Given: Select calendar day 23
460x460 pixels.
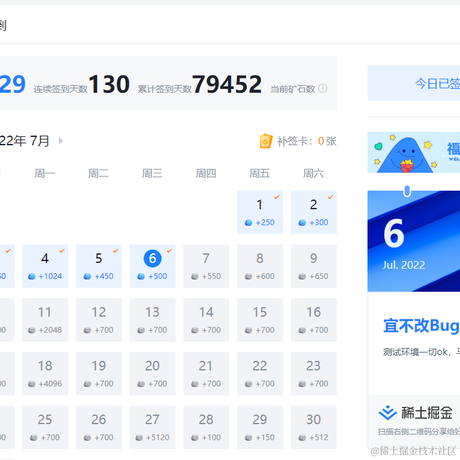Looking at the screenshot, I should (x=314, y=374).
